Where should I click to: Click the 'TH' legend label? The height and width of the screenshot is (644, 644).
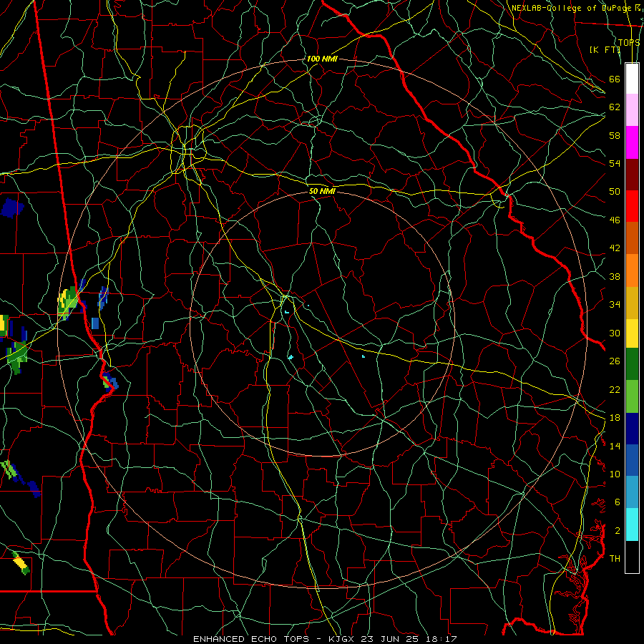tap(615, 558)
